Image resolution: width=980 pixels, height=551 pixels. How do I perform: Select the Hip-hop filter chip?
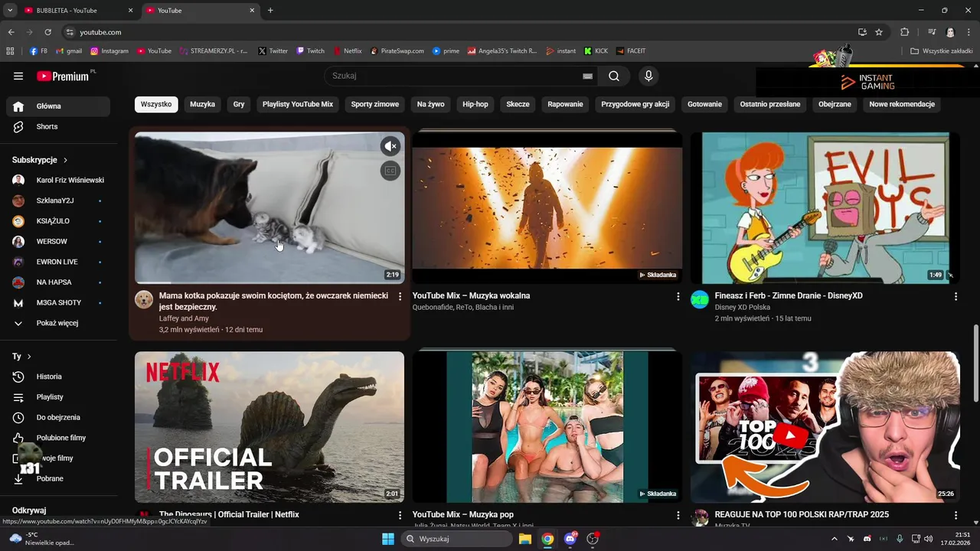(475, 104)
